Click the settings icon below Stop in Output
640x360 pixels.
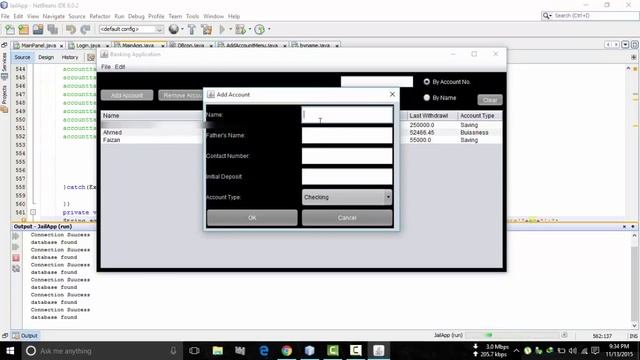click(16, 269)
